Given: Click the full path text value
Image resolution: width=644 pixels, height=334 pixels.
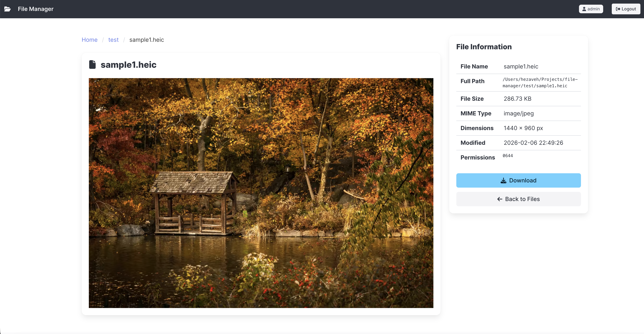Looking at the screenshot, I should tap(540, 83).
